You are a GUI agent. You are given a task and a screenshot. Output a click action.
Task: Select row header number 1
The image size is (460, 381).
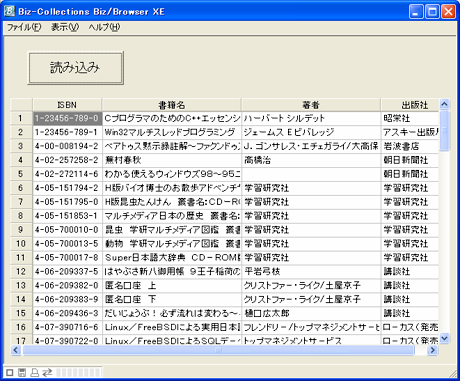tap(21, 118)
